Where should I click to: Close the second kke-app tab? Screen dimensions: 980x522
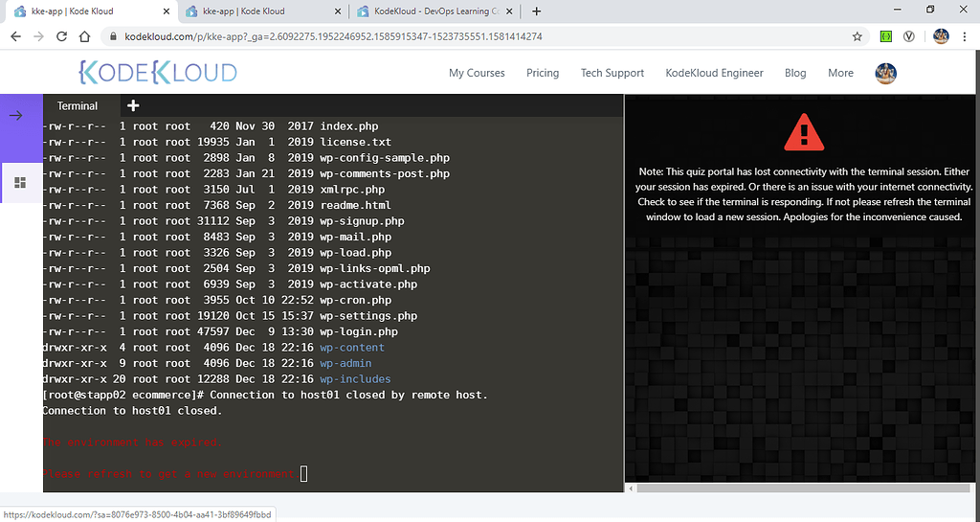[x=338, y=11]
